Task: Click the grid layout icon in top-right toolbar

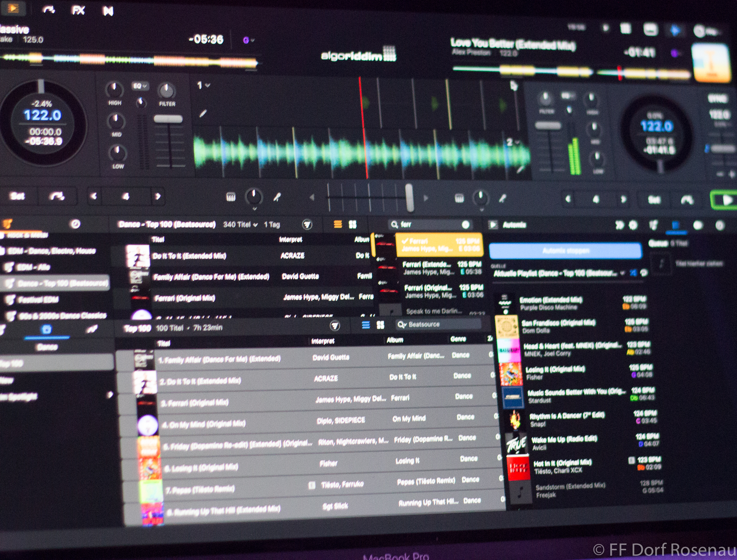Action: pos(625,28)
